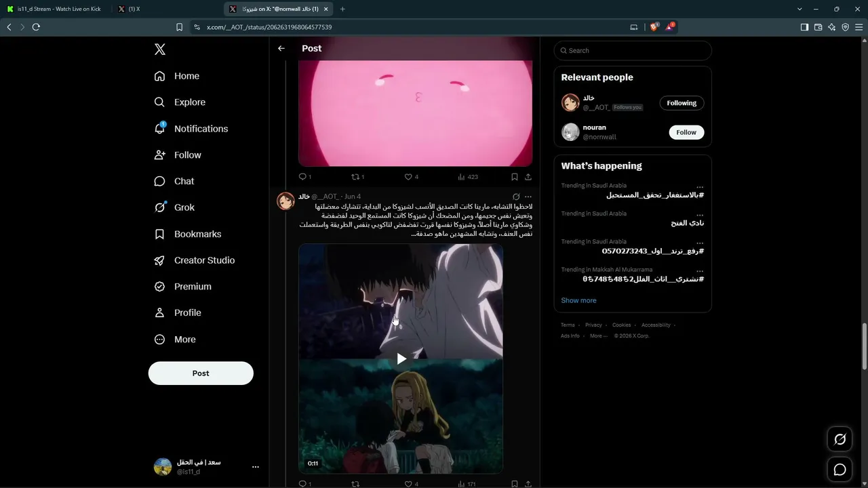Click the Search input field
This screenshot has height=488, width=868.
point(633,50)
